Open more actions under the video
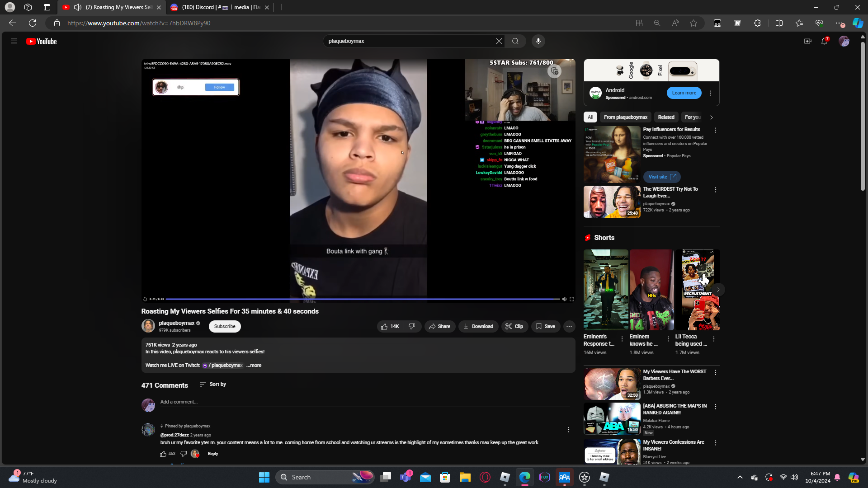Screen dimensions: 868x488 pyautogui.click(x=569, y=326)
